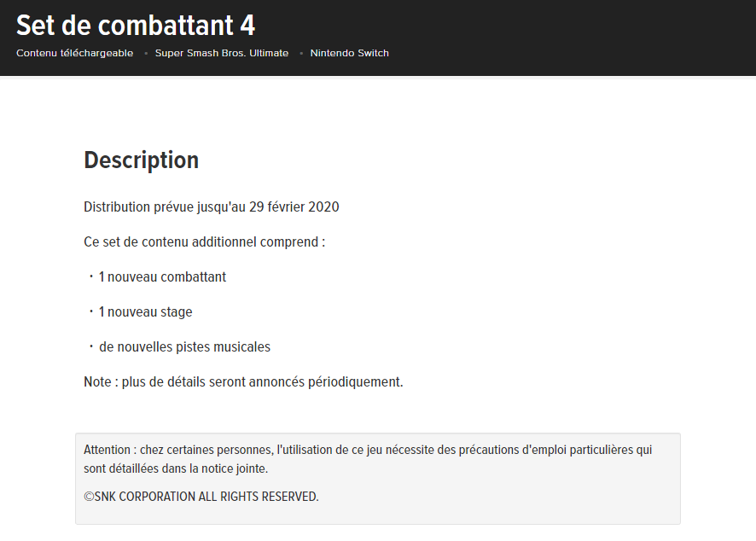The image size is (756, 541).
Task: Click the Note about détails annoncés périodiquement
Action: click(243, 381)
